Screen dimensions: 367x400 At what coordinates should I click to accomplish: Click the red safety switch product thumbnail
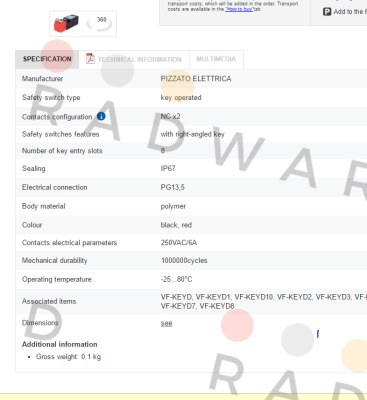pyautogui.click(x=66, y=23)
